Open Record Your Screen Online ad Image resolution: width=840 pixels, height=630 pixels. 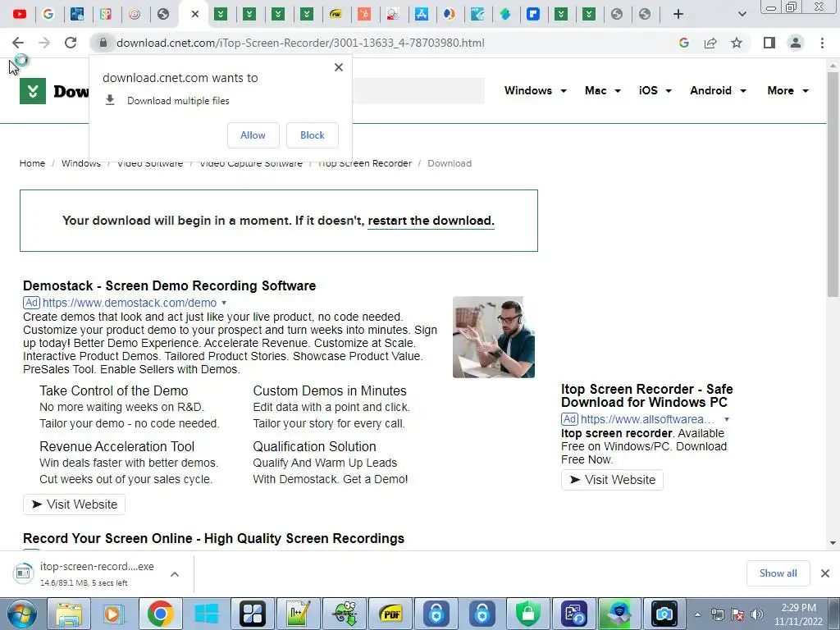(213, 538)
